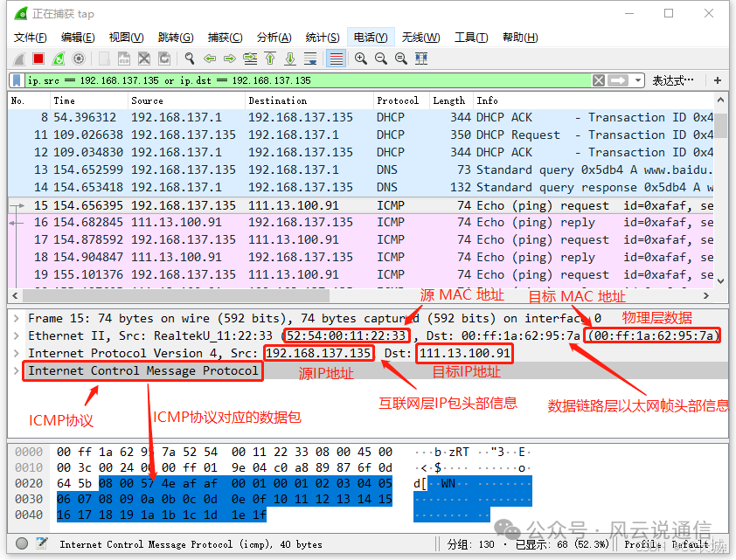736x560 pixels.
Task: Click inside the display filter field
Action: (308, 80)
